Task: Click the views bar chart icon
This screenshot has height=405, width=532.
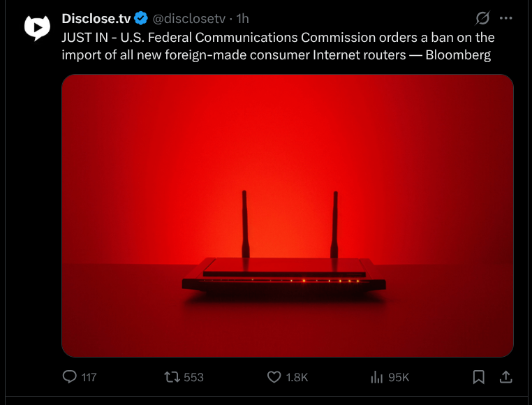Action: tap(377, 377)
